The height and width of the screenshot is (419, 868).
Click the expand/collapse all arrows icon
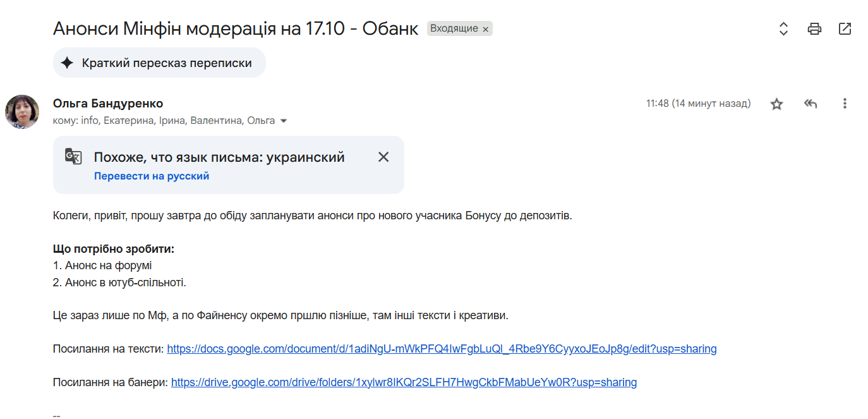(x=783, y=28)
